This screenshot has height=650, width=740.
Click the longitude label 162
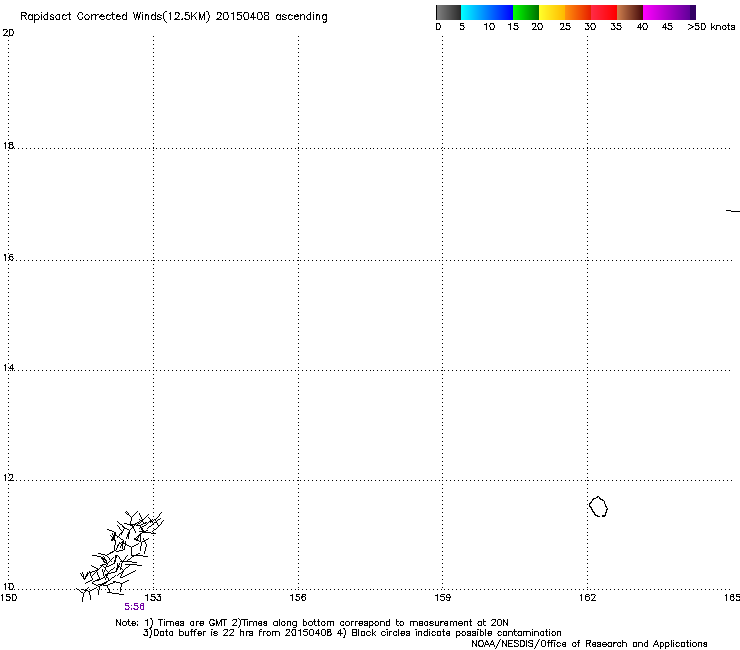[x=587, y=598]
